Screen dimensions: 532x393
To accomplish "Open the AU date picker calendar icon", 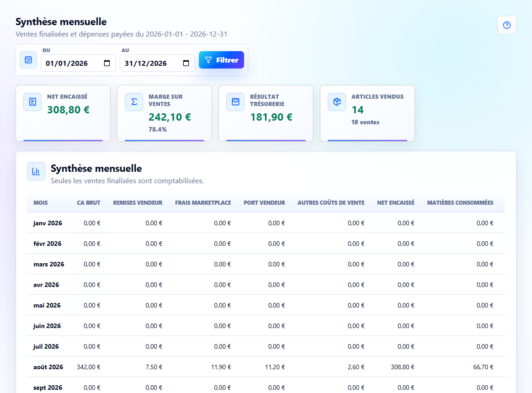I will pos(186,63).
